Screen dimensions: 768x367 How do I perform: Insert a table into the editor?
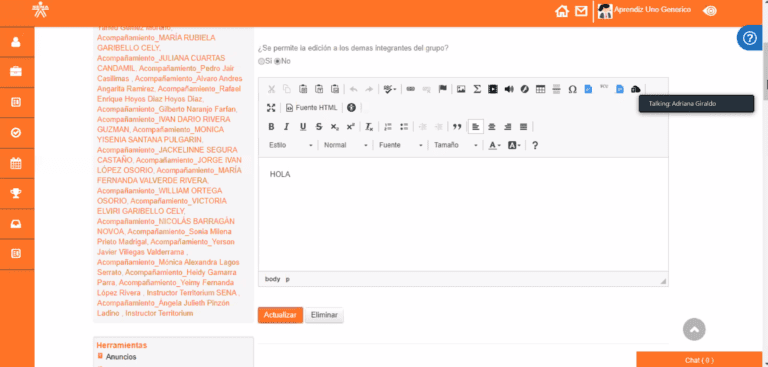tap(540, 89)
